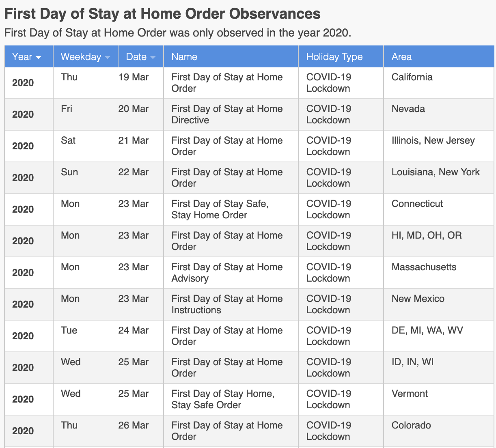The width and height of the screenshot is (496, 448).
Task: Click the Holiday Type column header
Action: [x=334, y=57]
